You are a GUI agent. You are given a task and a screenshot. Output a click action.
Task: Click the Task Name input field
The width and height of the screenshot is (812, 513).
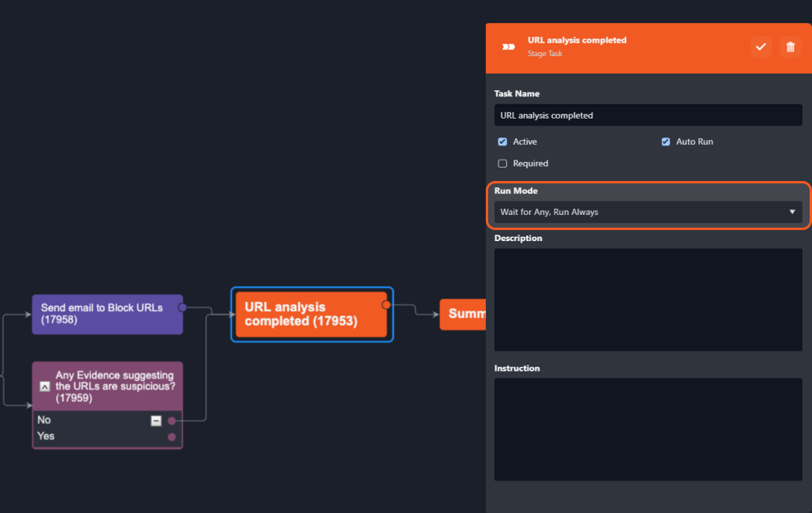(x=648, y=115)
